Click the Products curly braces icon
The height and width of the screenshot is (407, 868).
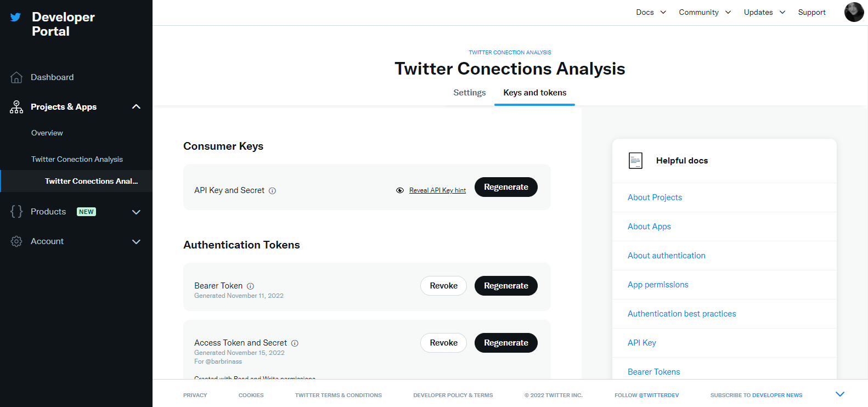[16, 212]
